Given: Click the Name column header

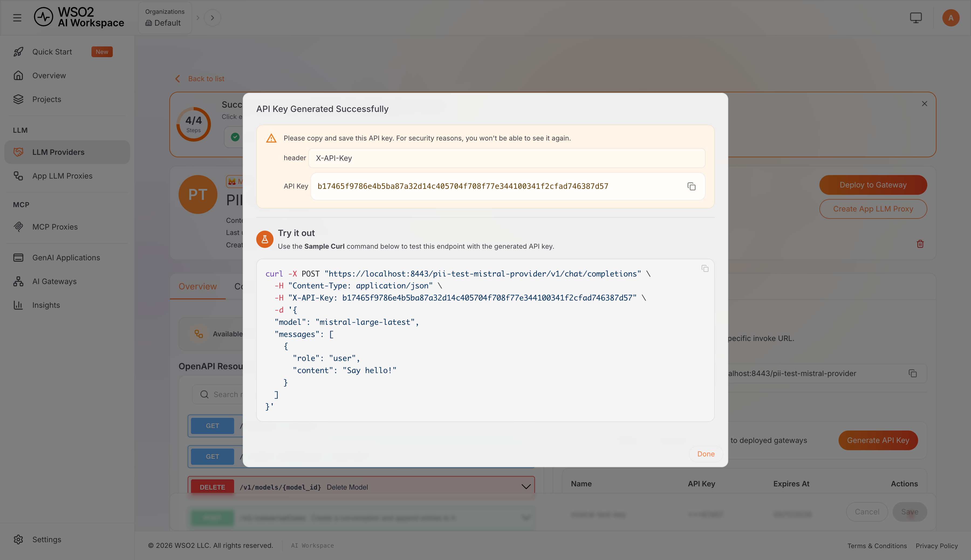Looking at the screenshot, I should point(581,484).
